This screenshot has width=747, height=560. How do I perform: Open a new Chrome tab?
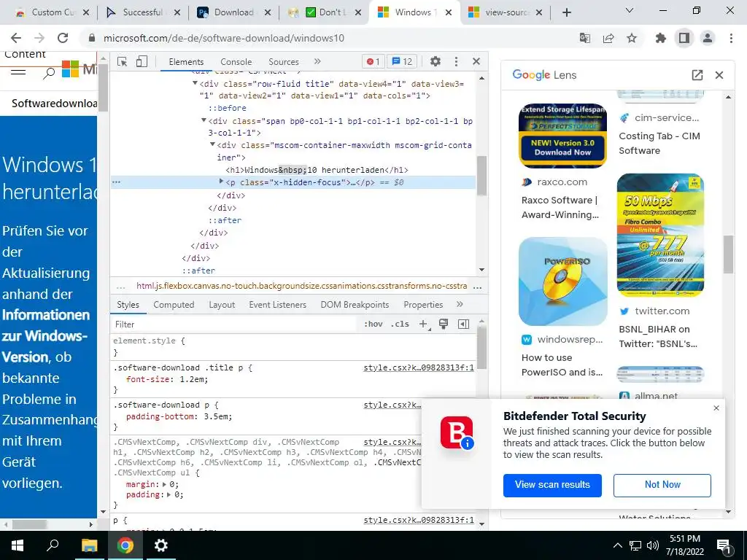click(566, 12)
